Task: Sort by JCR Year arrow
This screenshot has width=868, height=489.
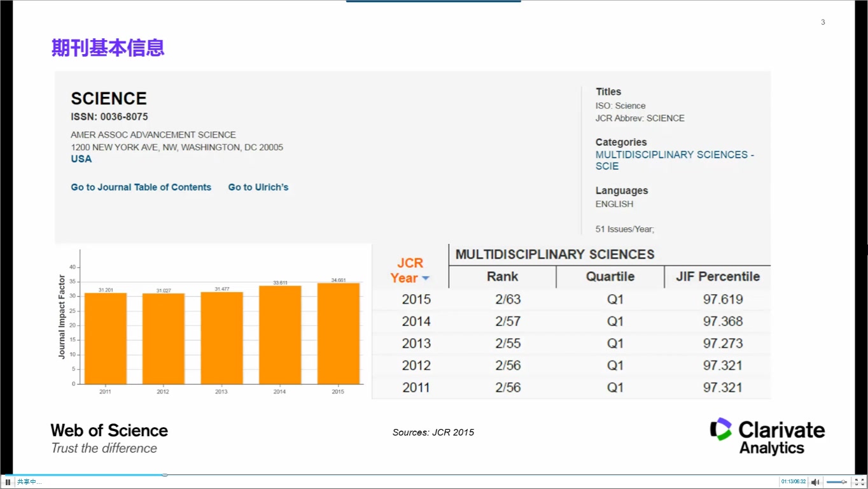Action: click(x=426, y=278)
